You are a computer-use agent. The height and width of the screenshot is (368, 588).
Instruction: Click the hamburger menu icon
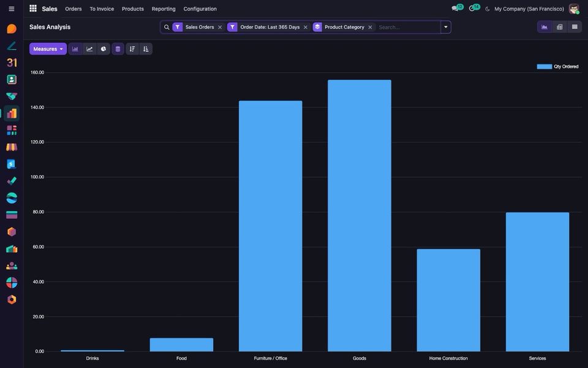tap(12, 9)
